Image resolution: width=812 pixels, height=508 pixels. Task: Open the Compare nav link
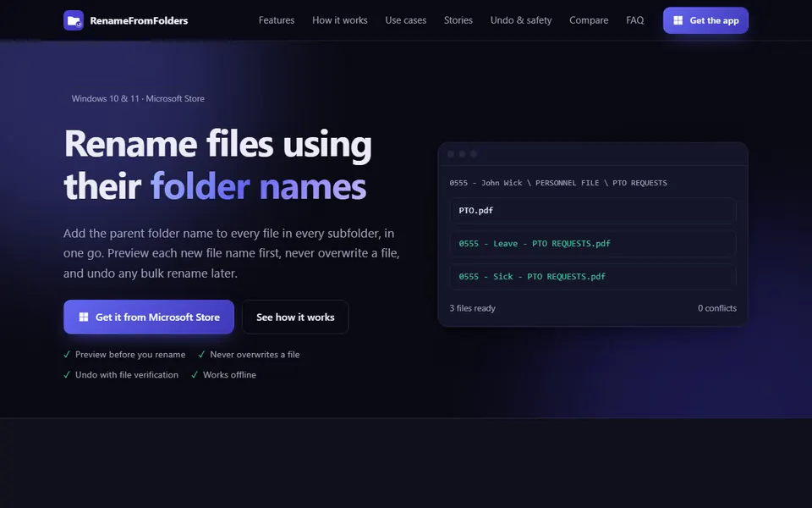589,20
